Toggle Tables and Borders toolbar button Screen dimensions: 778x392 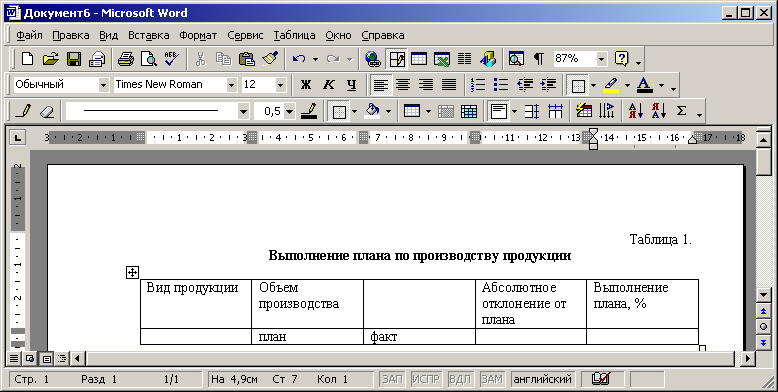click(396, 59)
